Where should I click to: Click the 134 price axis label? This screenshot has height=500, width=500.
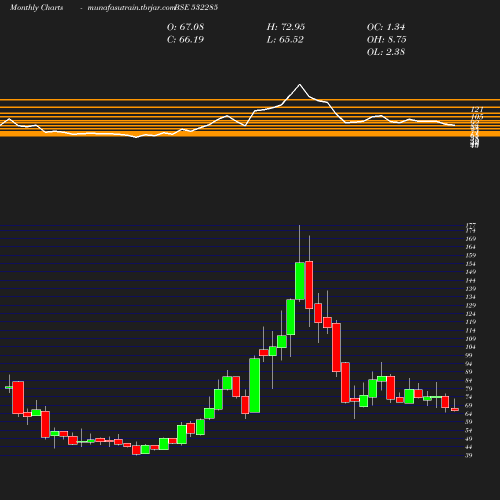(471, 297)
